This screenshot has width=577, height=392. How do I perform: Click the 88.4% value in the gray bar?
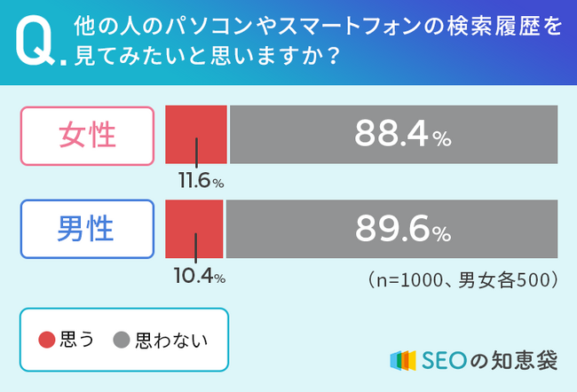coord(403,135)
